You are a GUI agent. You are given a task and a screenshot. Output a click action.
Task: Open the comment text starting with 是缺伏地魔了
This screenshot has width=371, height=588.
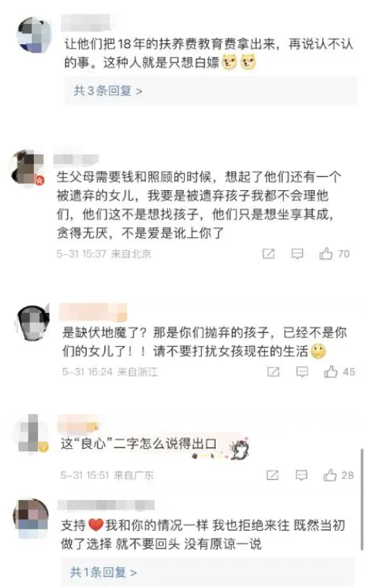(205, 342)
